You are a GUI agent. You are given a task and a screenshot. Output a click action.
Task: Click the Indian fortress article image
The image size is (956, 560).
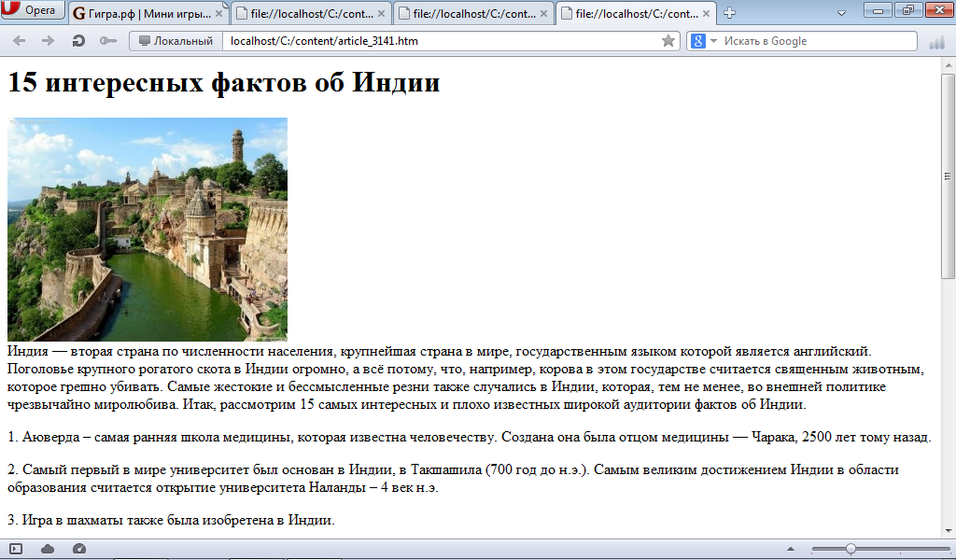coord(148,229)
